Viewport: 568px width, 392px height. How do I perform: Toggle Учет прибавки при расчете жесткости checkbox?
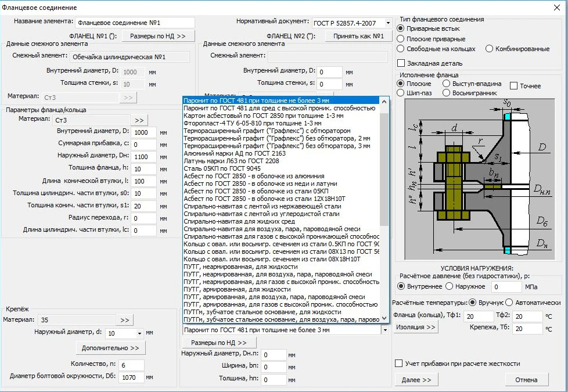click(x=399, y=364)
